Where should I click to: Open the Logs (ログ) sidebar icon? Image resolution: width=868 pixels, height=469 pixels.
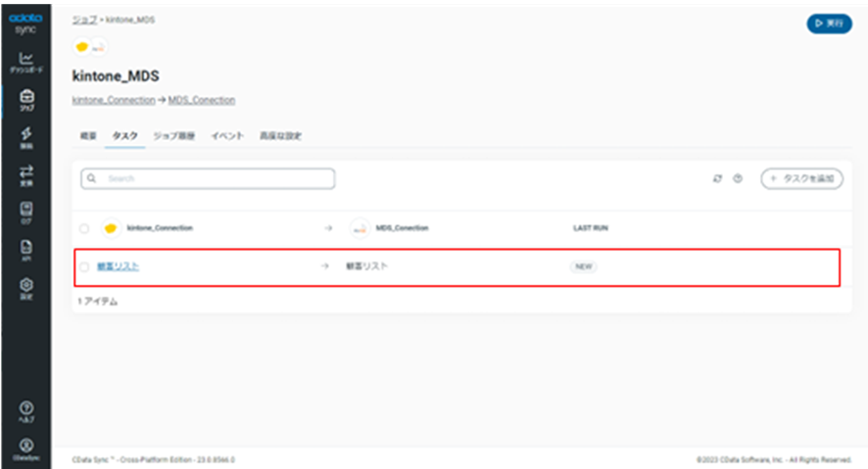(26, 212)
